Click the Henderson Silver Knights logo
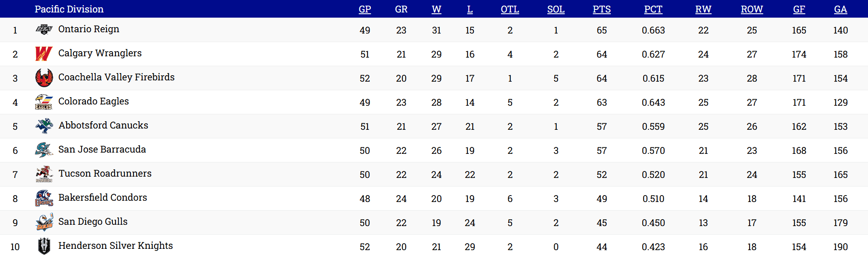The image size is (868, 257). [44, 246]
